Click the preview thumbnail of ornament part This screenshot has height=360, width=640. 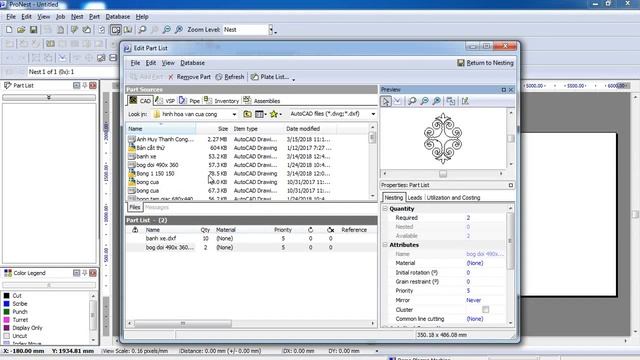(x=443, y=139)
